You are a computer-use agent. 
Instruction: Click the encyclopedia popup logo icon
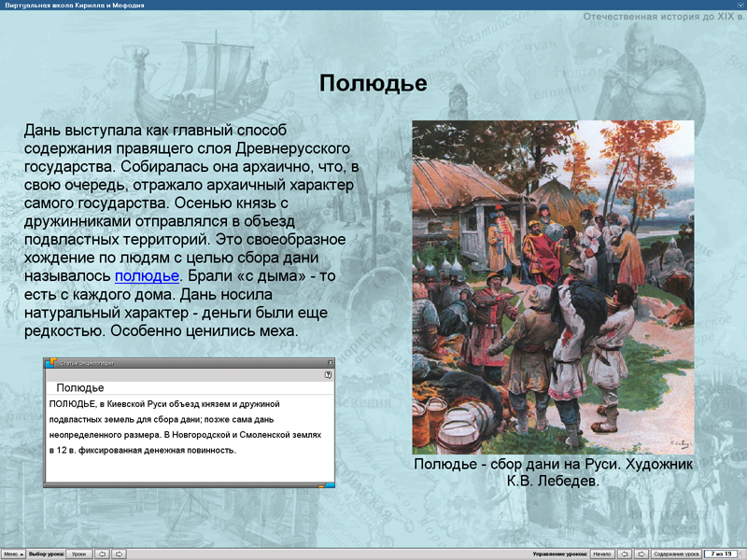52,362
